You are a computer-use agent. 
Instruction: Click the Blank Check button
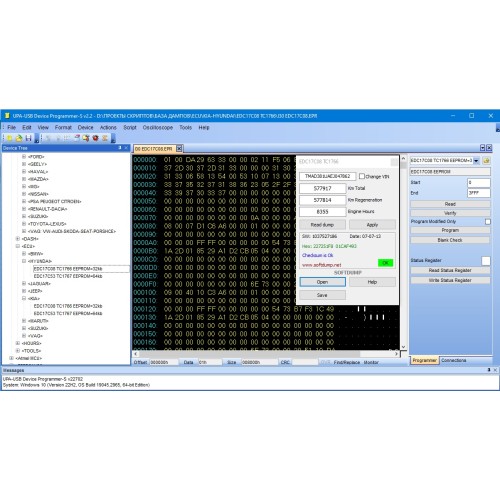point(450,240)
